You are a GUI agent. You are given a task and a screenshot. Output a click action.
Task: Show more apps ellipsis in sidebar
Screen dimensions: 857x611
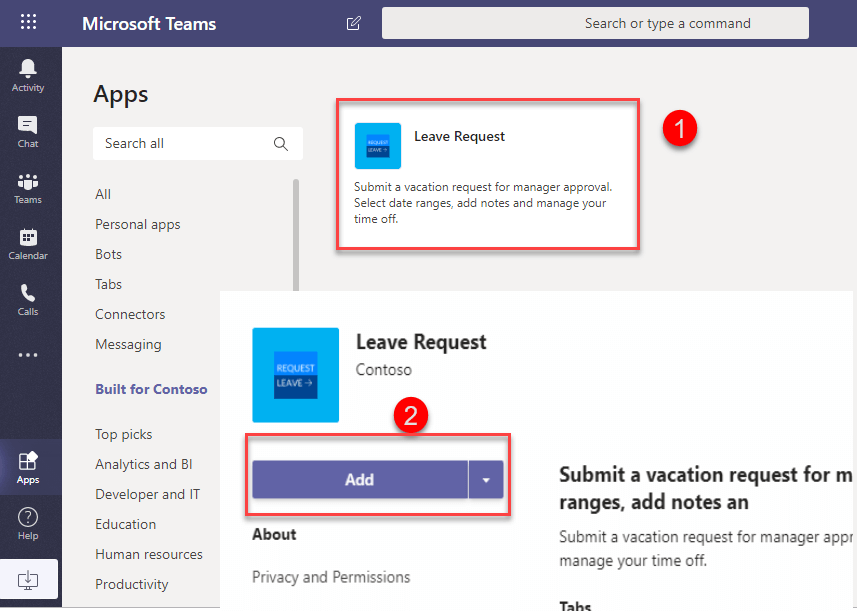[x=28, y=354]
